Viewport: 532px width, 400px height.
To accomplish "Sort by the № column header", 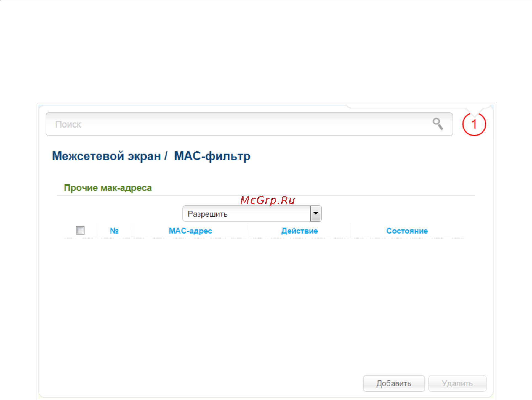I will [x=114, y=231].
